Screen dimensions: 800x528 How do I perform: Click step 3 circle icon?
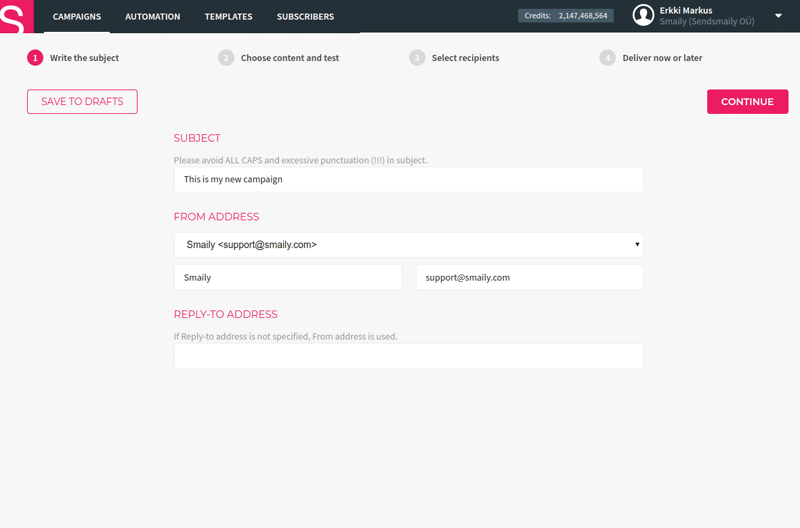pyautogui.click(x=417, y=58)
